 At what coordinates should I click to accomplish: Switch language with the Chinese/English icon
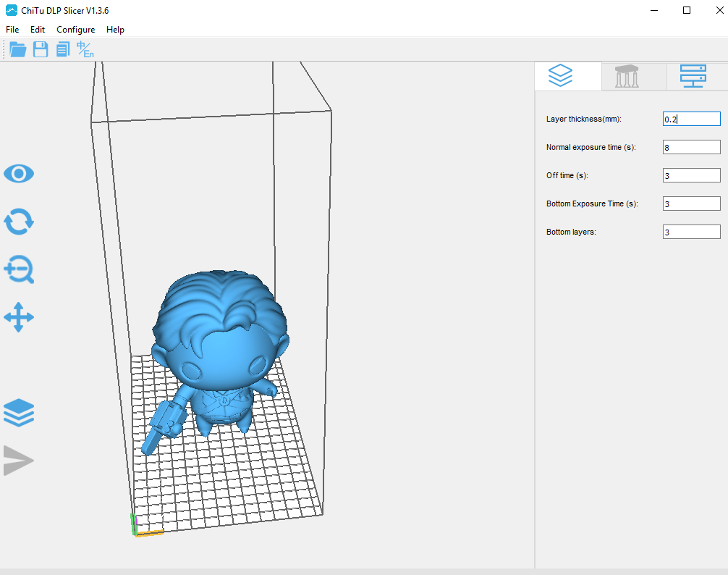[x=85, y=49]
